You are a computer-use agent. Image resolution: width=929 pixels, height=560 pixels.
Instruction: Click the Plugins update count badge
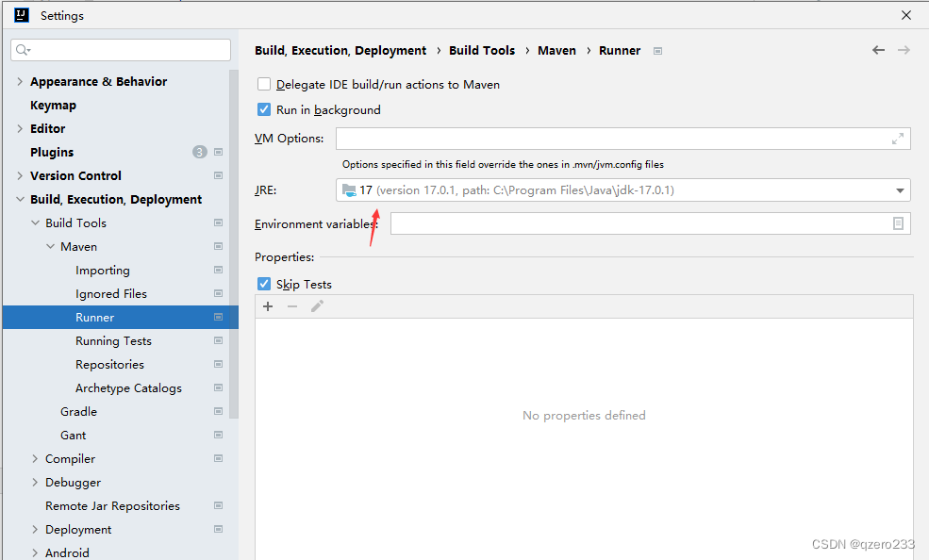tap(200, 152)
